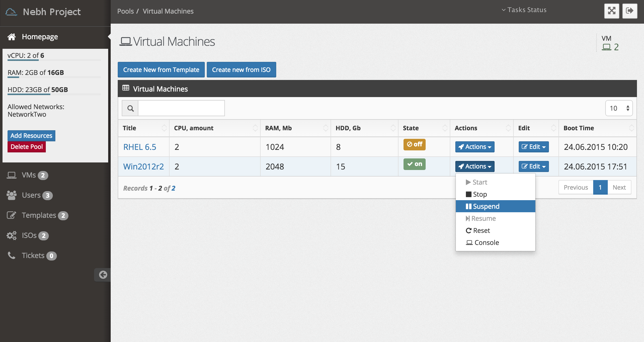Click Create New from Template button
The image size is (644, 342).
pyautogui.click(x=161, y=70)
